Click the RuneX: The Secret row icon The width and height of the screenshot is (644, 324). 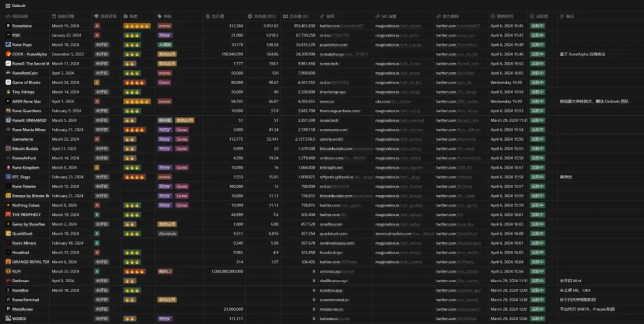pyautogui.click(x=8, y=64)
